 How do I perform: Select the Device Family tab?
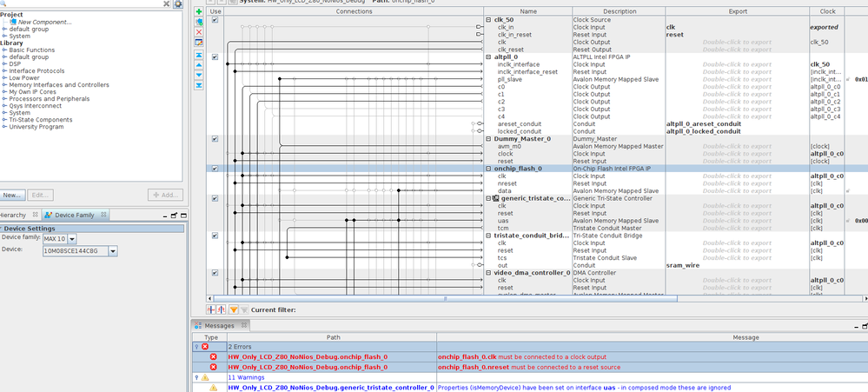click(74, 215)
